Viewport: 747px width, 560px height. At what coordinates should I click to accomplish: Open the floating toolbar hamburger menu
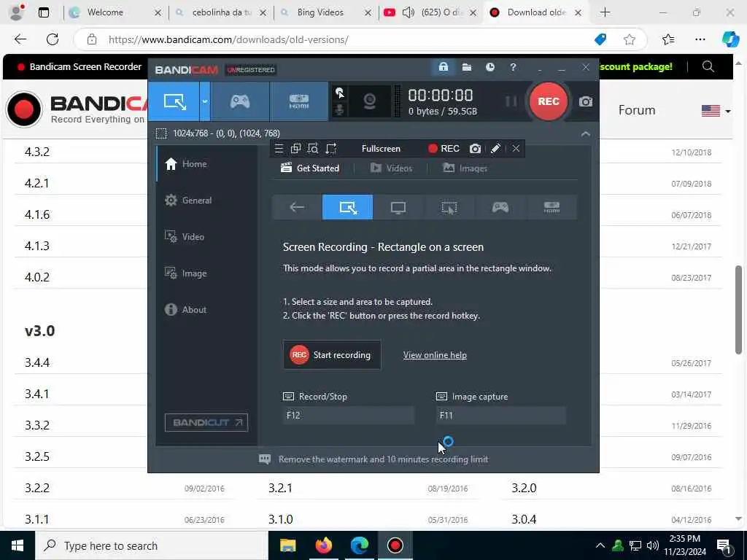[x=279, y=149]
